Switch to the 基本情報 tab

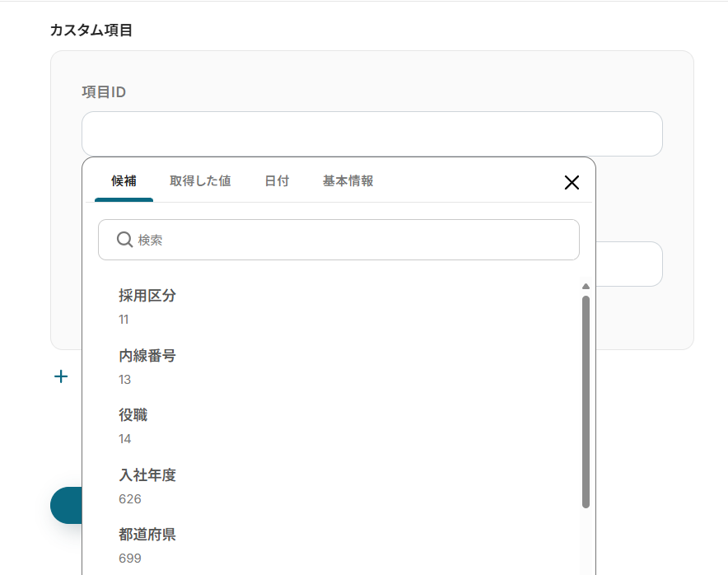(348, 181)
